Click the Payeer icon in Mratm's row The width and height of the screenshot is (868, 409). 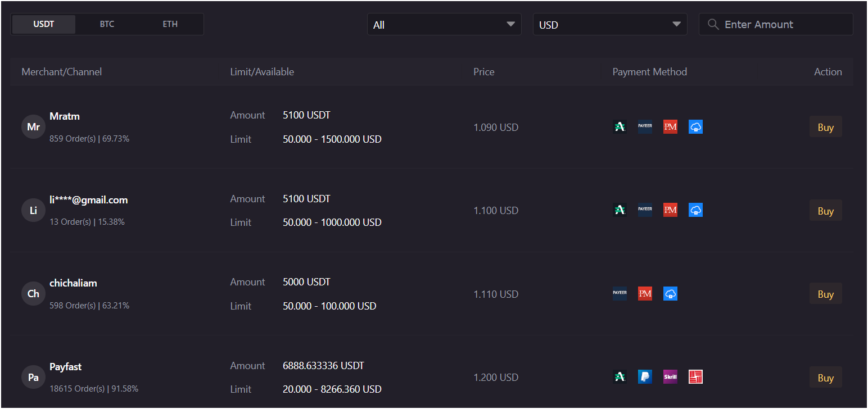[645, 126]
